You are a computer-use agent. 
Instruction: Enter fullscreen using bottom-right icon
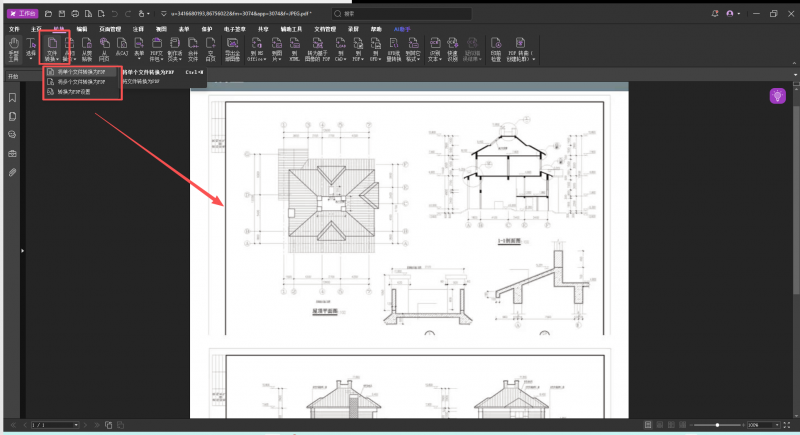[x=787, y=425]
